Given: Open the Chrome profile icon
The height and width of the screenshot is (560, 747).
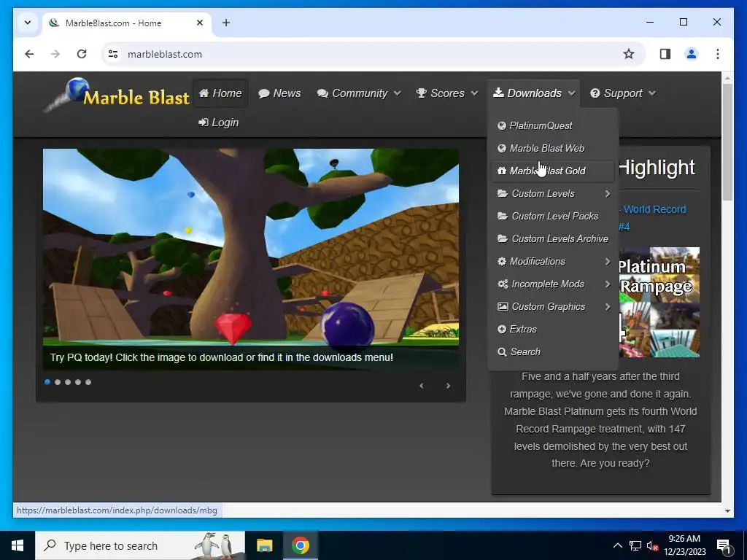Looking at the screenshot, I should pos(692,54).
